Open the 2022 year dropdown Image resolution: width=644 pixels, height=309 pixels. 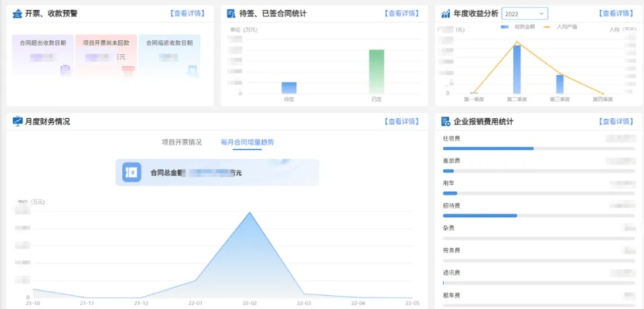tap(524, 13)
